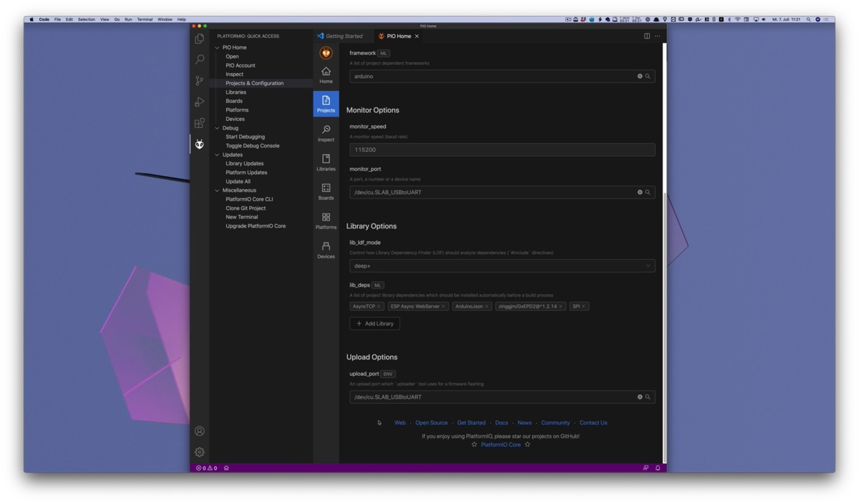Open notifications bell in status bar
This screenshot has width=859, height=504.
click(658, 468)
